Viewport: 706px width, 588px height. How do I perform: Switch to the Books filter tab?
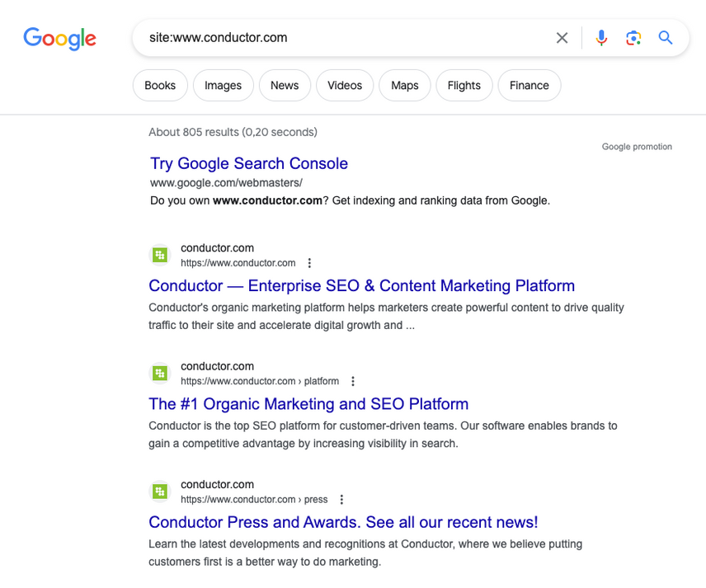[x=160, y=85]
